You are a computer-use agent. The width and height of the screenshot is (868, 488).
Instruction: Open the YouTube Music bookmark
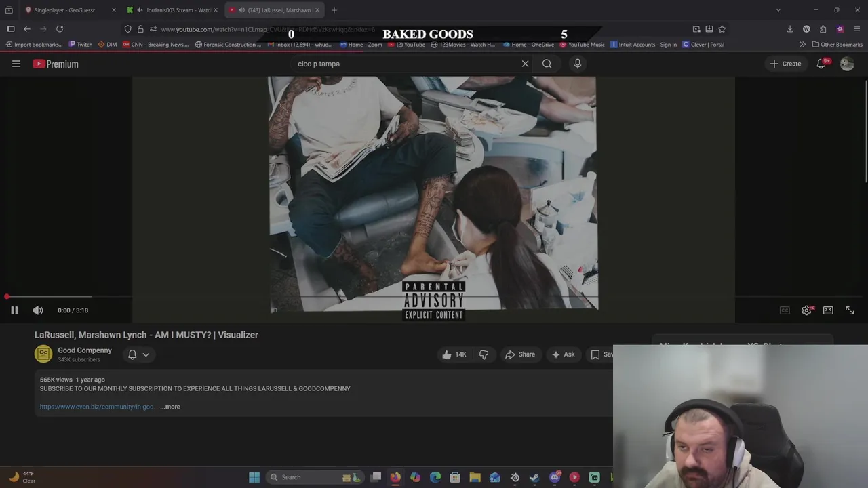[582, 45]
